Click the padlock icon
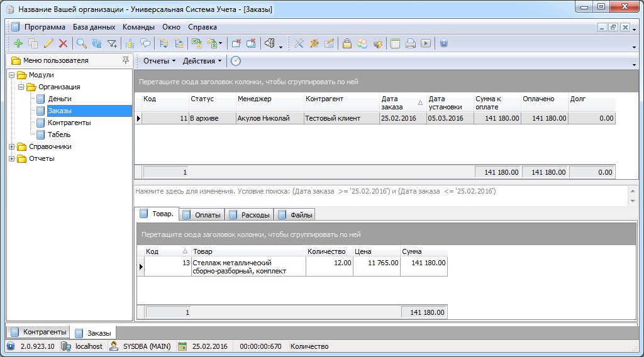644x357 pixels. click(x=347, y=43)
